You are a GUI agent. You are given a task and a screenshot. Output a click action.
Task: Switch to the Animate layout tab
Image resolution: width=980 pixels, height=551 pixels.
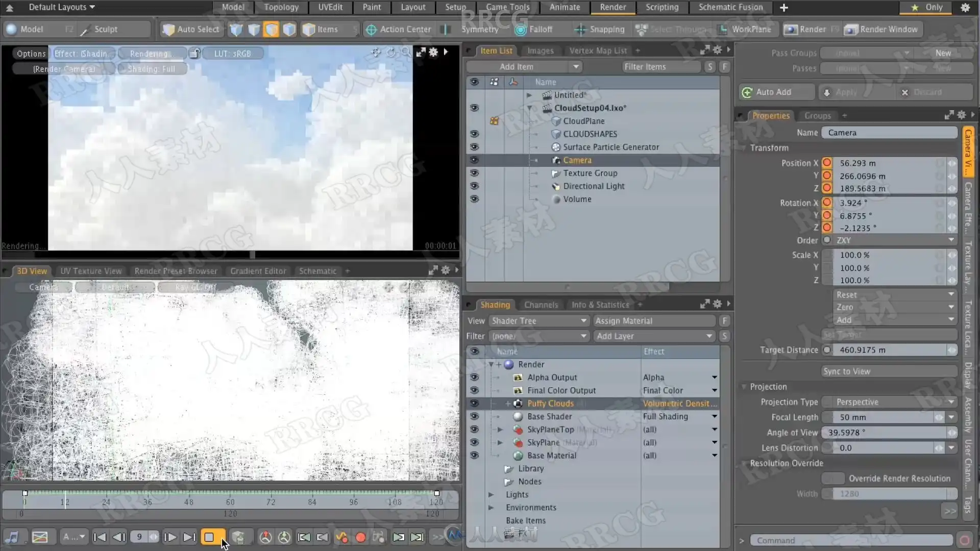(564, 7)
